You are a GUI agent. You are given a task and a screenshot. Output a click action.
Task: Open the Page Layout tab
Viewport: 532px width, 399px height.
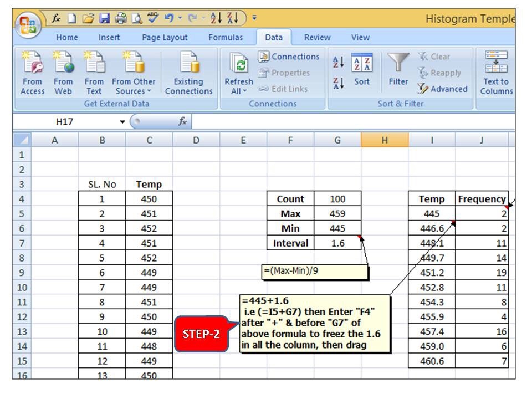click(x=165, y=37)
